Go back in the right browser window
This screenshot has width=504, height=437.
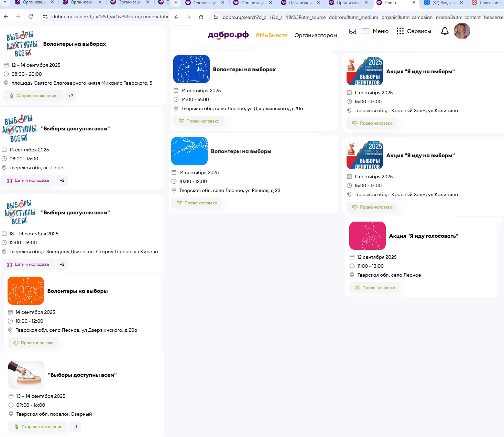(176, 17)
